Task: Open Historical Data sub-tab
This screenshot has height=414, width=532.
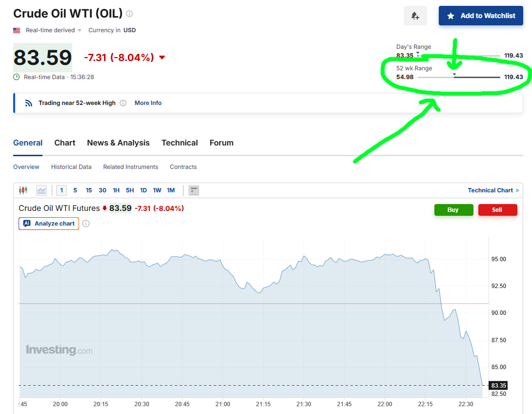Action: pyautogui.click(x=71, y=167)
